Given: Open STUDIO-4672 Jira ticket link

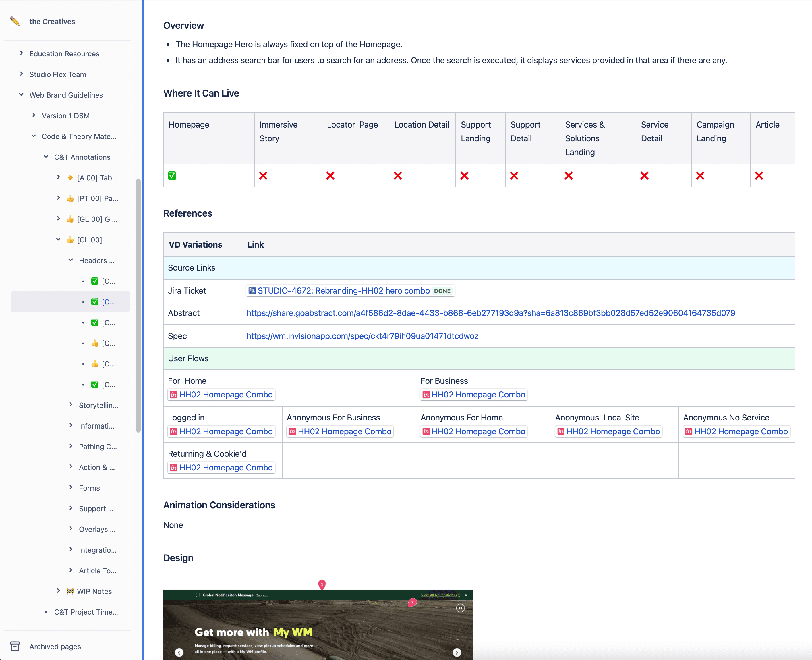Looking at the screenshot, I should (343, 291).
